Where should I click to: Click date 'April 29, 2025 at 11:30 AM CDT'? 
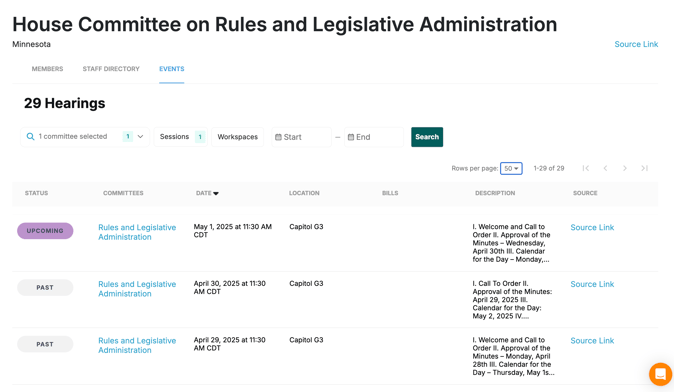pyautogui.click(x=230, y=344)
